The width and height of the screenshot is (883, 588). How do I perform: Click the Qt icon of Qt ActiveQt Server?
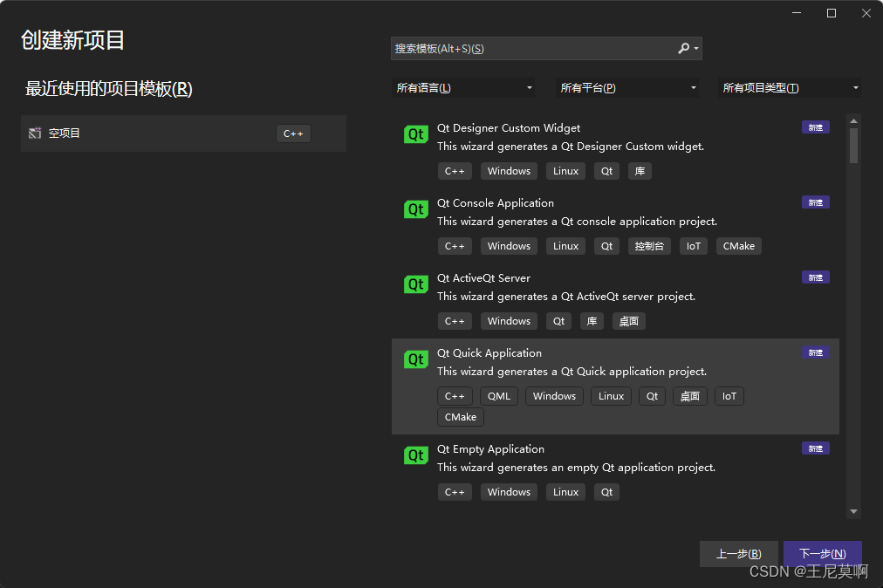[416, 284]
